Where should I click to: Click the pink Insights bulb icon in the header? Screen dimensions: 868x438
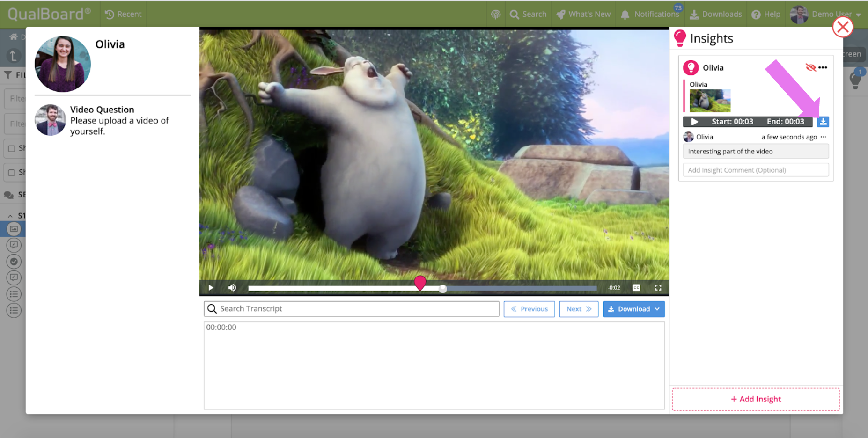point(680,38)
